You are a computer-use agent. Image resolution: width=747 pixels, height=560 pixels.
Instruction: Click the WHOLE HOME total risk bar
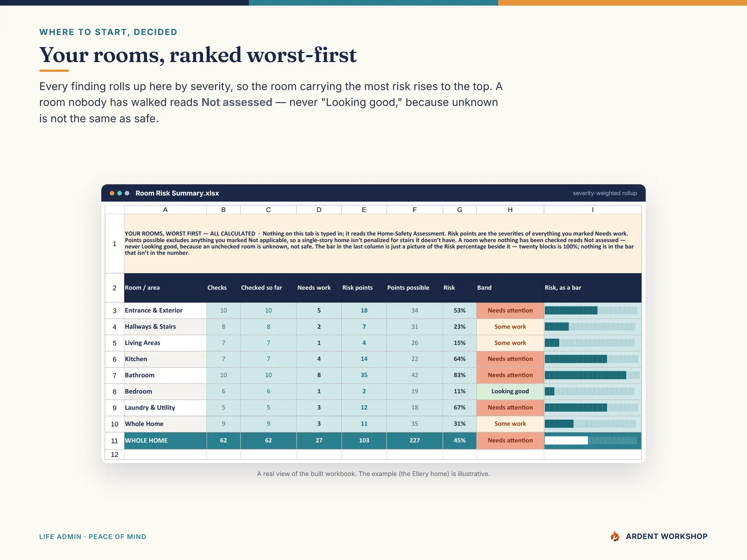(591, 441)
